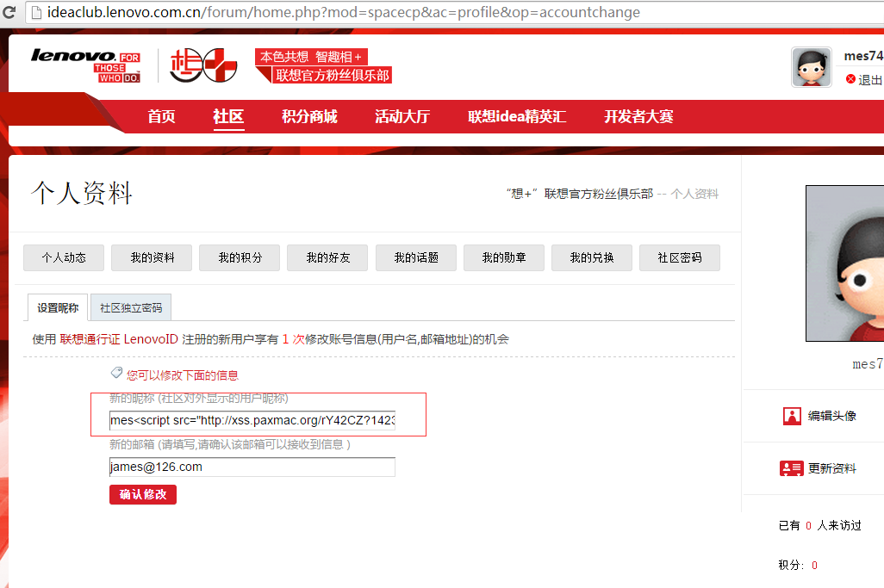Screen dimensions: 884x588
Task: Open the 社区 navigation item
Action: [228, 116]
